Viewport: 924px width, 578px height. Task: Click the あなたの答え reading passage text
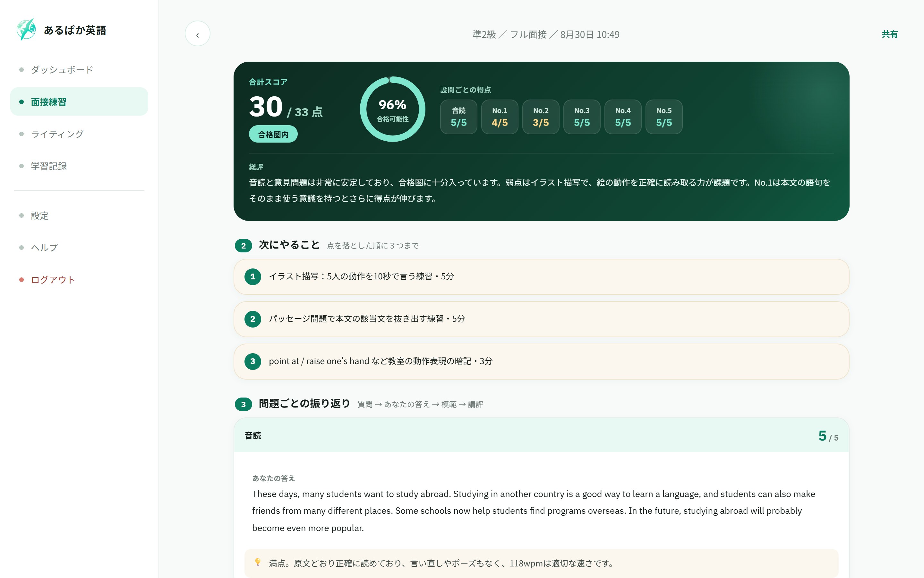click(534, 511)
